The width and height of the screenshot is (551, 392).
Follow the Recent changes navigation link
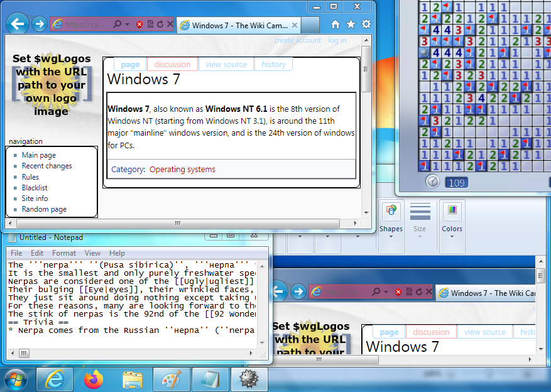click(46, 166)
